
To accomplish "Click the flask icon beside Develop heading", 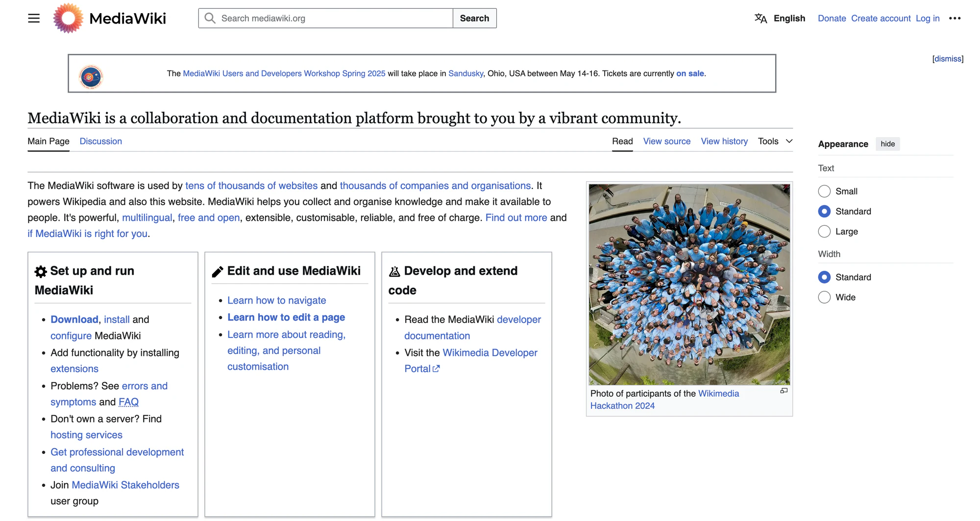I will click(x=394, y=272).
